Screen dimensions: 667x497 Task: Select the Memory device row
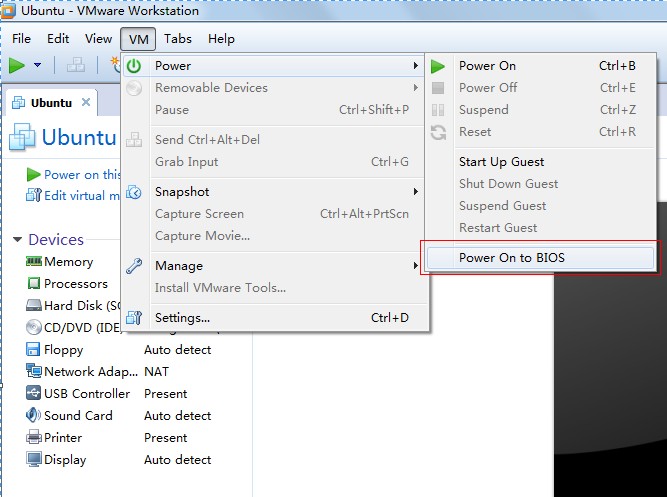pyautogui.click(x=68, y=262)
